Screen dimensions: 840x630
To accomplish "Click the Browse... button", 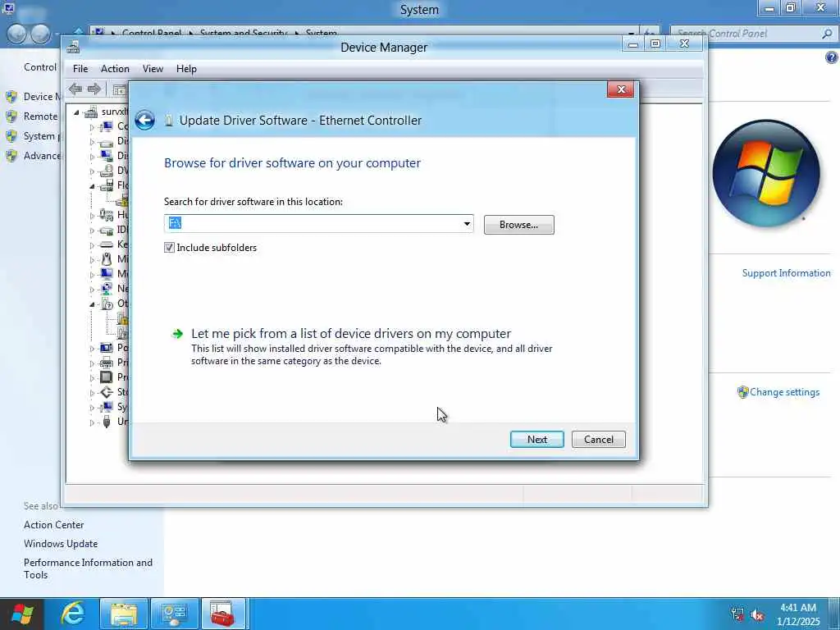I will tap(519, 225).
